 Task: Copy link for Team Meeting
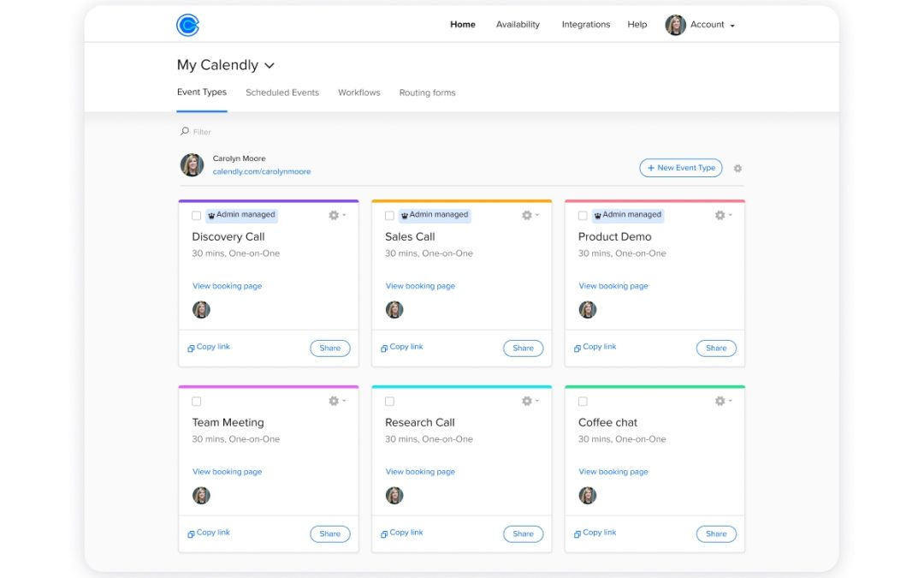pos(209,533)
